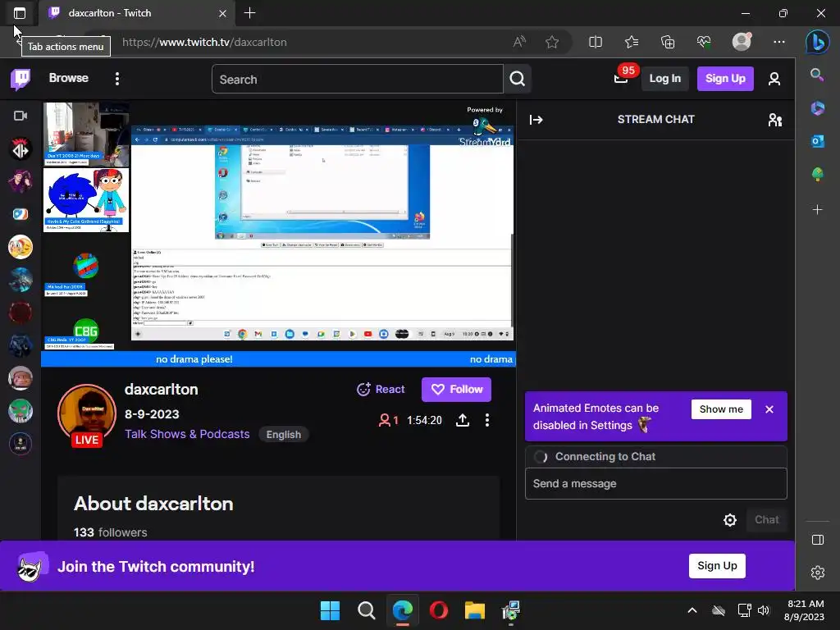Click the Send a message chat field
The width and height of the screenshot is (840, 630).
[655, 484]
